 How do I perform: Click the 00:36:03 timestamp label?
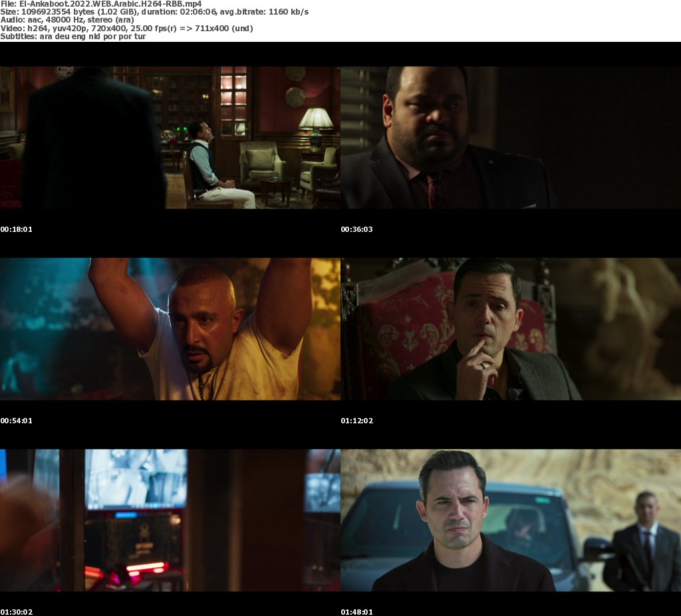coord(356,229)
